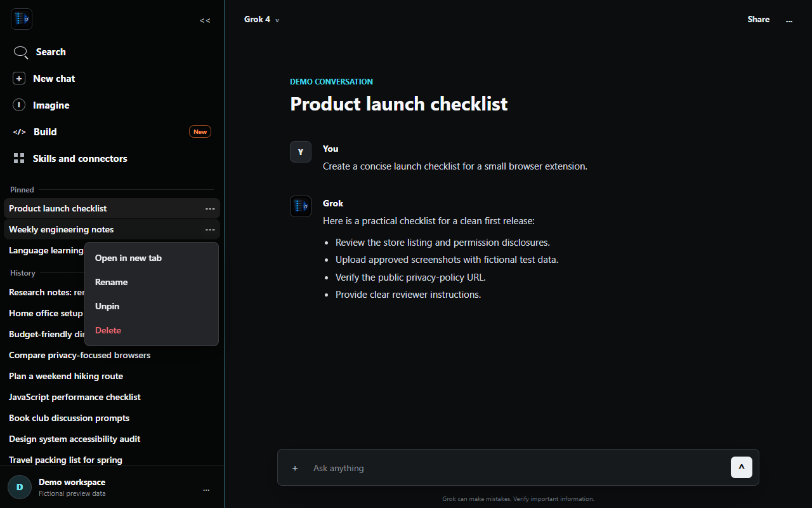Viewport: 812px width, 508px height.
Task: Open the Home office setup chat
Action: (44, 313)
